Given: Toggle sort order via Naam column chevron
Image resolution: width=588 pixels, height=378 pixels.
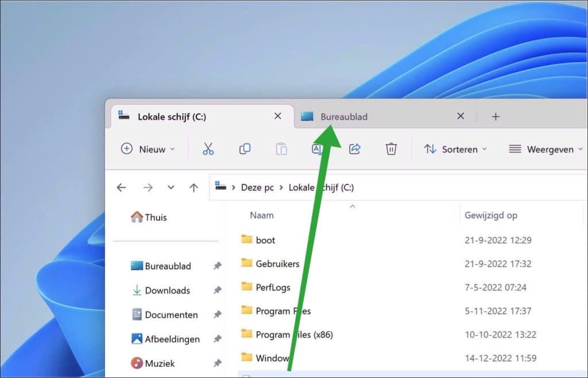Looking at the screenshot, I should tap(353, 206).
